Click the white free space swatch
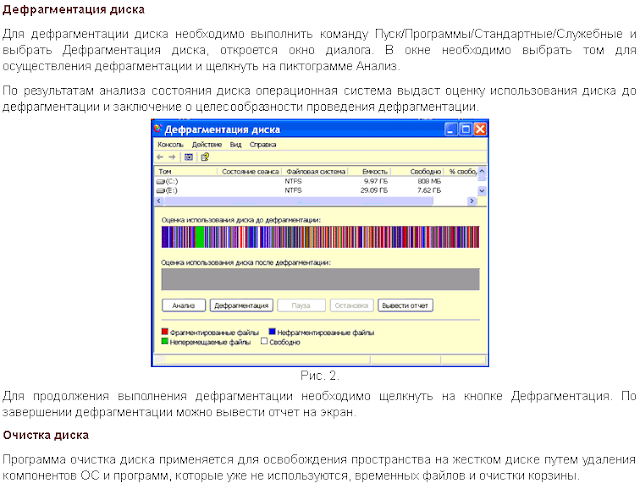Image resolution: width=640 pixels, height=489 pixels. tap(264, 341)
